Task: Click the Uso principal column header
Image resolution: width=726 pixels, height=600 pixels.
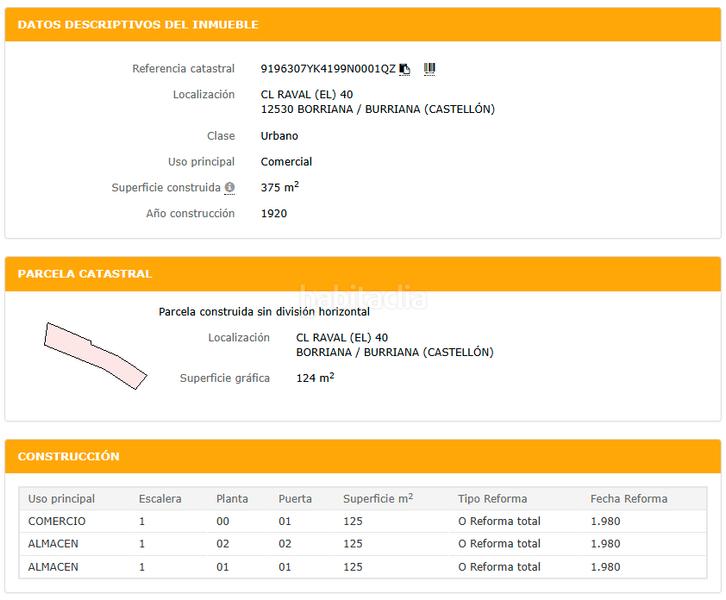Action: tap(61, 498)
